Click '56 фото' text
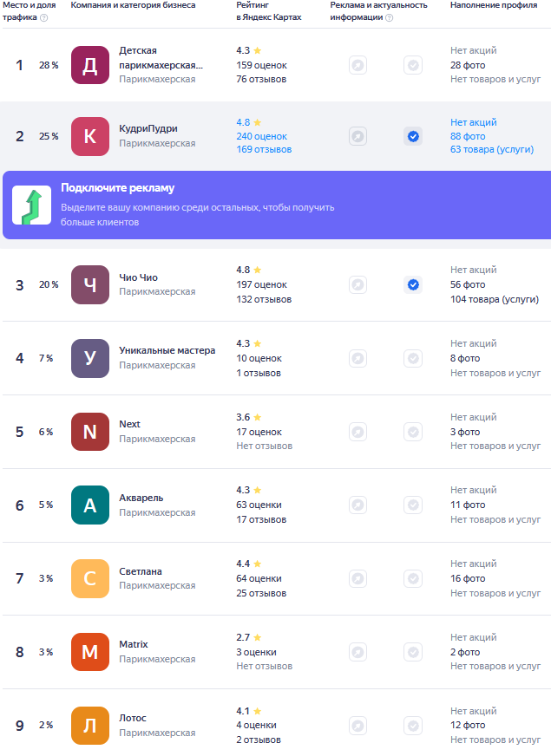The image size is (551, 756). [468, 285]
